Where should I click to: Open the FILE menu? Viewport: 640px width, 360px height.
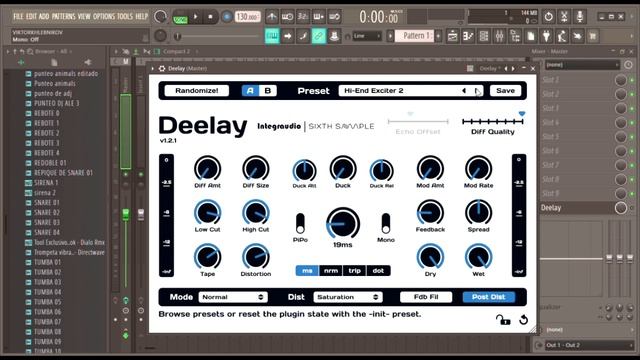pos(18,16)
